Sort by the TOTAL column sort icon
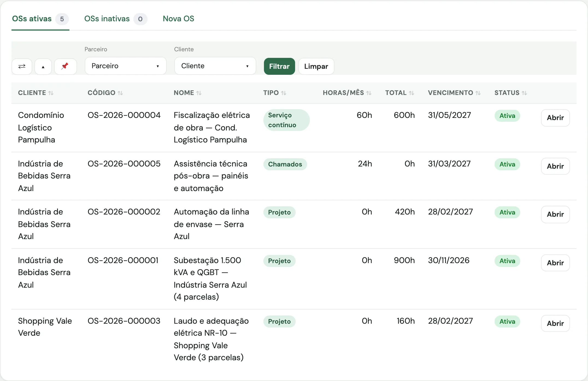Screen dimensions: 588x381 pos(411,93)
